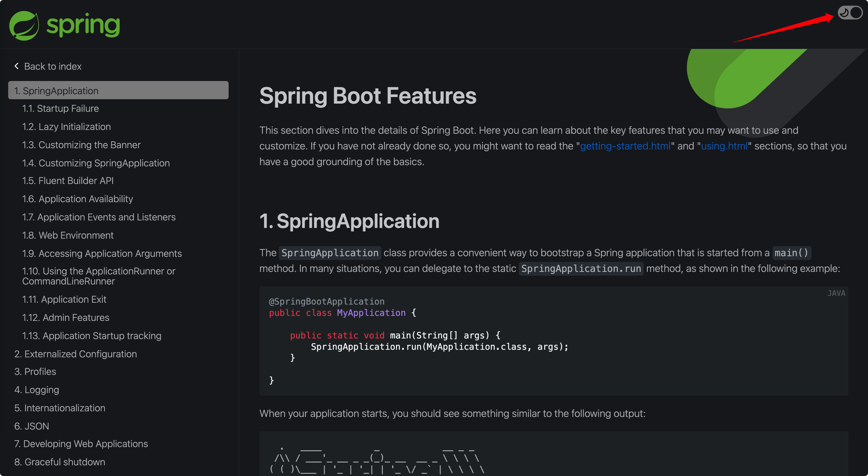The width and height of the screenshot is (868, 476).
Task: Select 8. Graceful shutdown entry
Action: [x=60, y=462]
